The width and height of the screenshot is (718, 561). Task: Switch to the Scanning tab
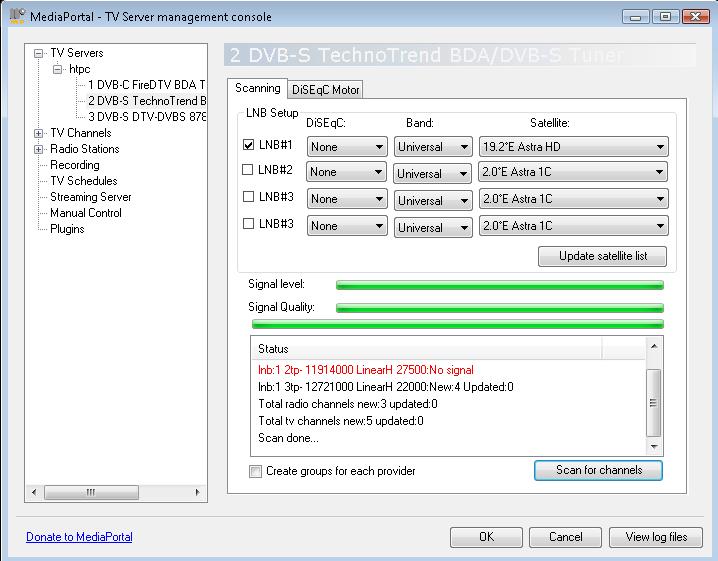[257, 88]
